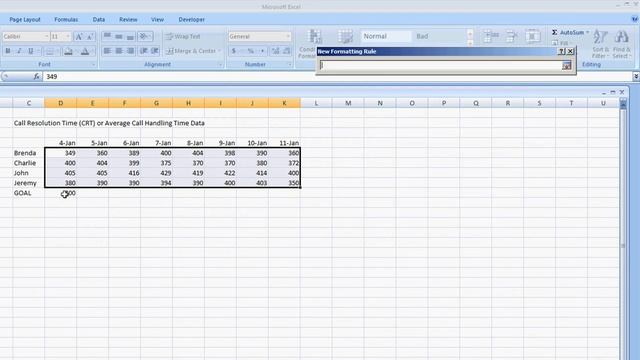Screen dimensions: 640x360
Task: Open the Calibri font name dropdown
Action: tap(46, 37)
